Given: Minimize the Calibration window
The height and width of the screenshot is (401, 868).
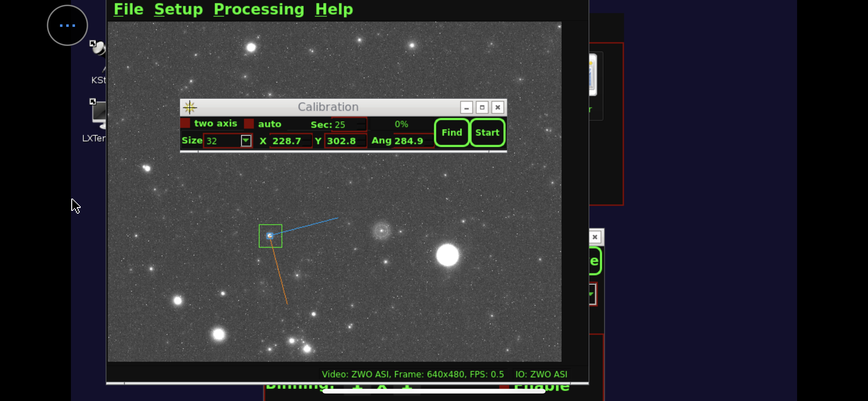Looking at the screenshot, I should tap(466, 107).
